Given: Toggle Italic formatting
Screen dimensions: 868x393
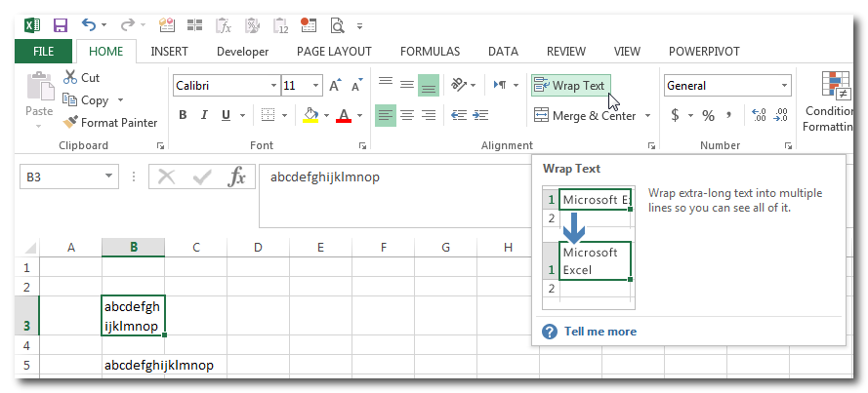Looking at the screenshot, I should [x=205, y=116].
